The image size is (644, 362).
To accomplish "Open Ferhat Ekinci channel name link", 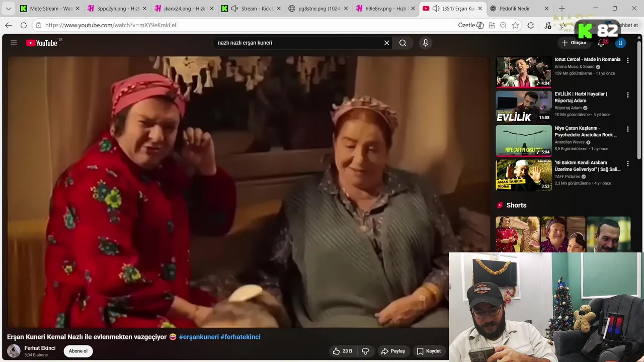I will click(x=40, y=348).
